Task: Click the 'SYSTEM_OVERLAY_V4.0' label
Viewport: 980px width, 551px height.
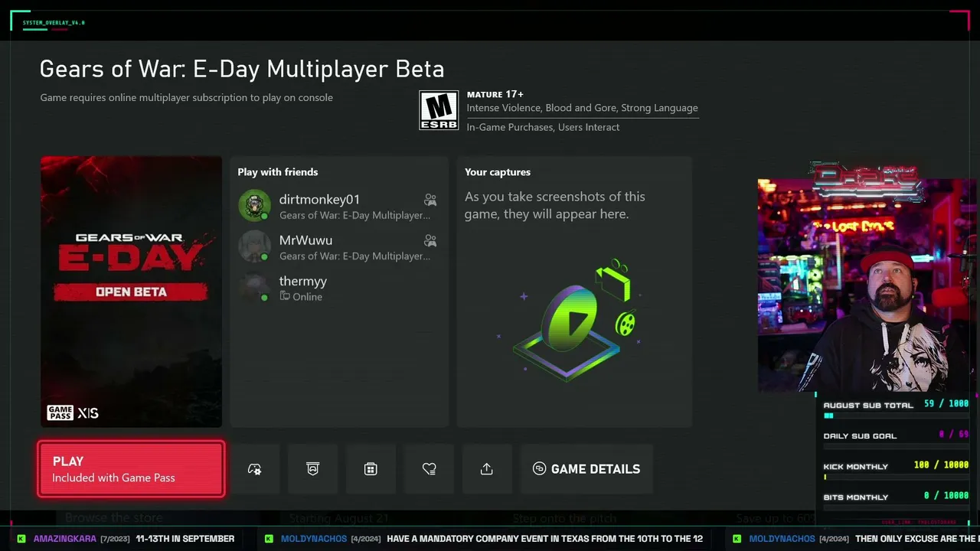Action: pos(54,23)
